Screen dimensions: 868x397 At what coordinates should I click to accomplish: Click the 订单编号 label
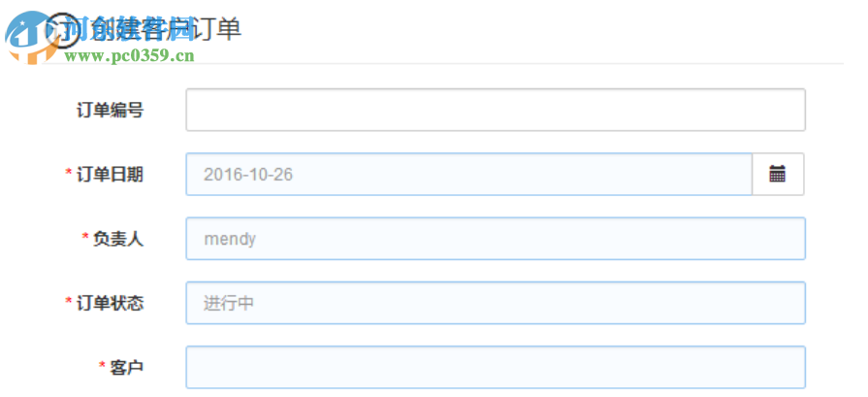tap(111, 111)
